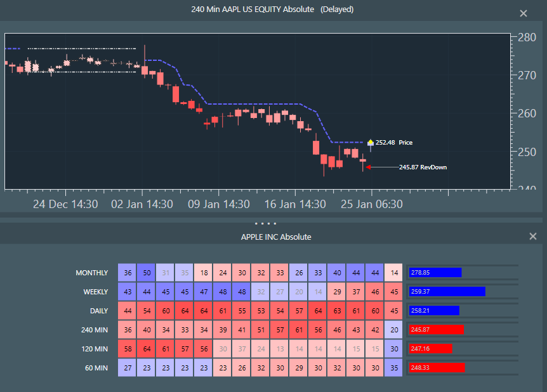
Task: Select the 240 MIN cell showing 20
Action: tap(394, 330)
